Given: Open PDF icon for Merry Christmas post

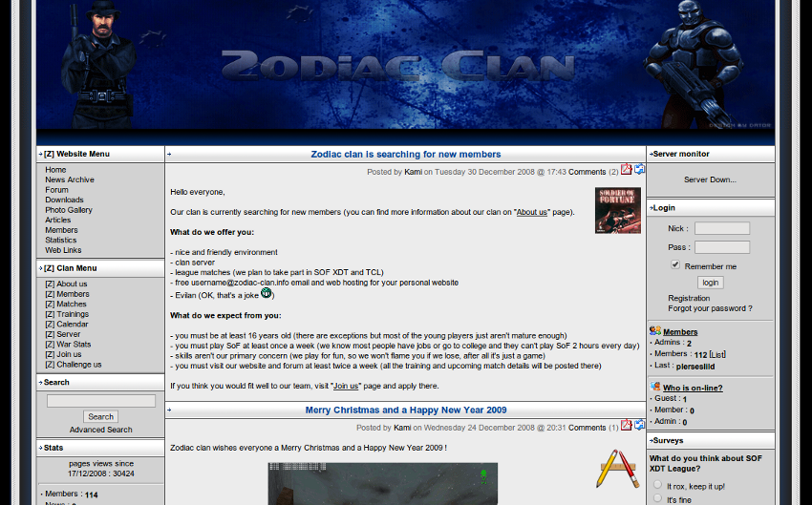Looking at the screenshot, I should (626, 425).
